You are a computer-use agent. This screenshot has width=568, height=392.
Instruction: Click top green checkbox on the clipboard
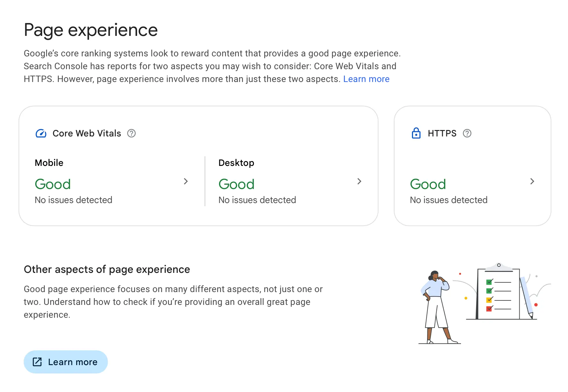point(489,282)
